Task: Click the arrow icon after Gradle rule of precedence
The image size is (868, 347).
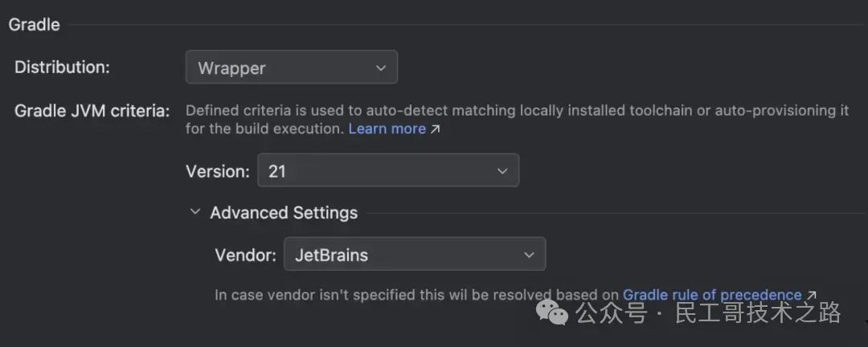Action: pos(812,295)
